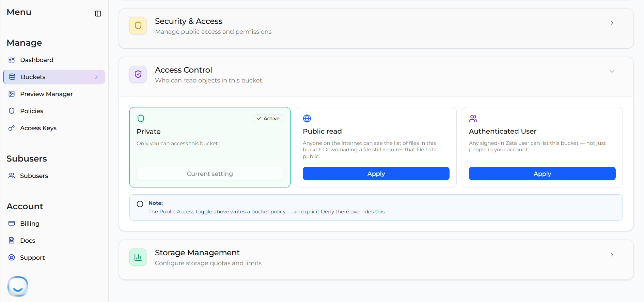Click the Policies shield icon
Screen dimensions: 644x302
[x=12, y=111]
